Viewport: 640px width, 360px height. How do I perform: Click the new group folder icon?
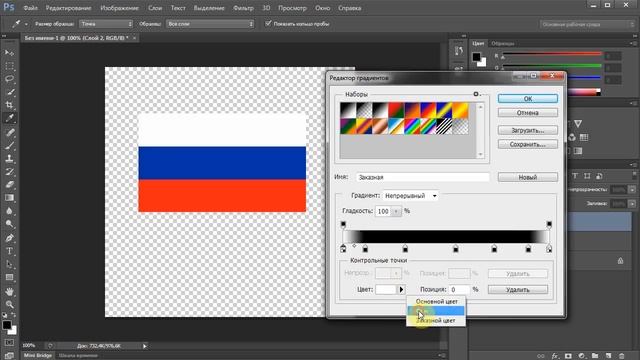coord(595,356)
